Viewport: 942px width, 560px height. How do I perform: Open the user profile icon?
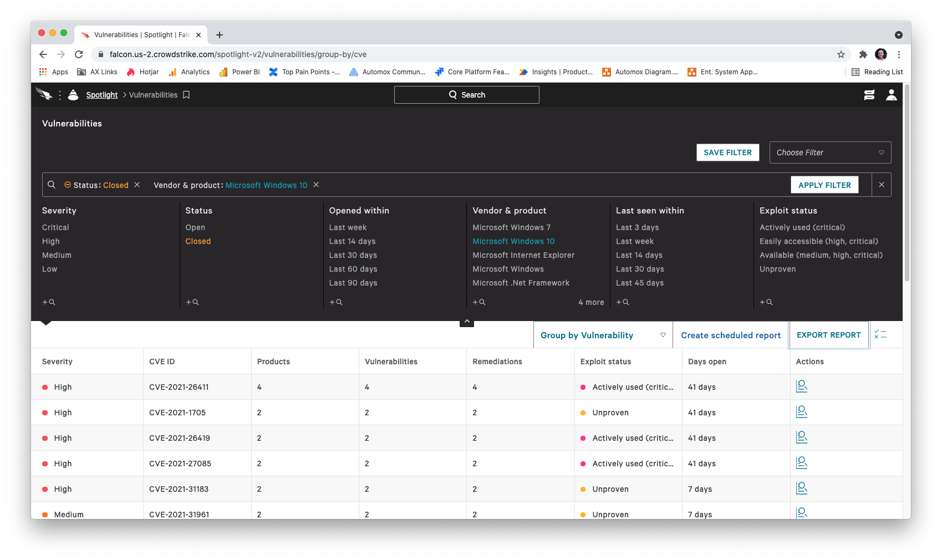pos(892,95)
